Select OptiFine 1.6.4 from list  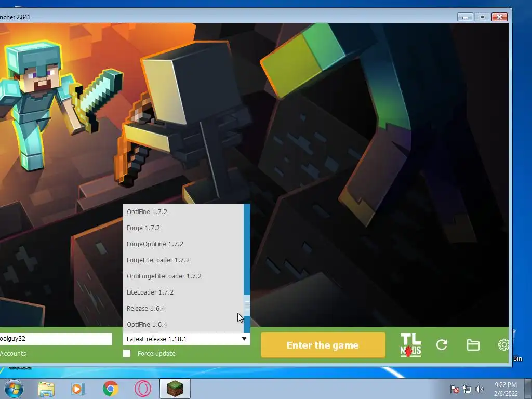tap(183, 324)
